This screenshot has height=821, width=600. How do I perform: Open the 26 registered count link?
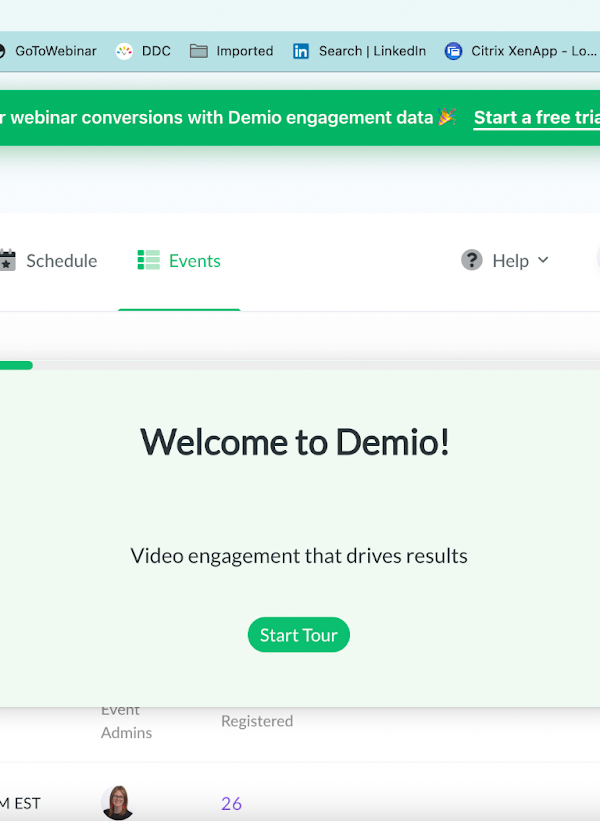231,803
